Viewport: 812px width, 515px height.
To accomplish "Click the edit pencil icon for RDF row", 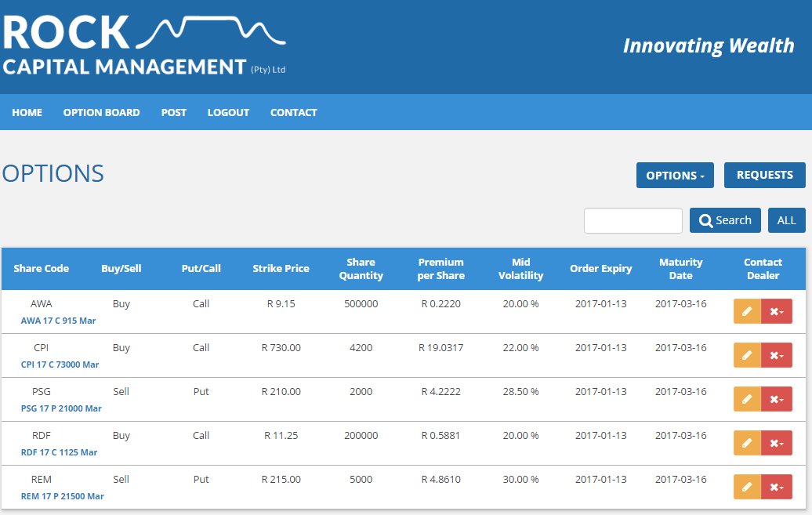I will pos(747,443).
